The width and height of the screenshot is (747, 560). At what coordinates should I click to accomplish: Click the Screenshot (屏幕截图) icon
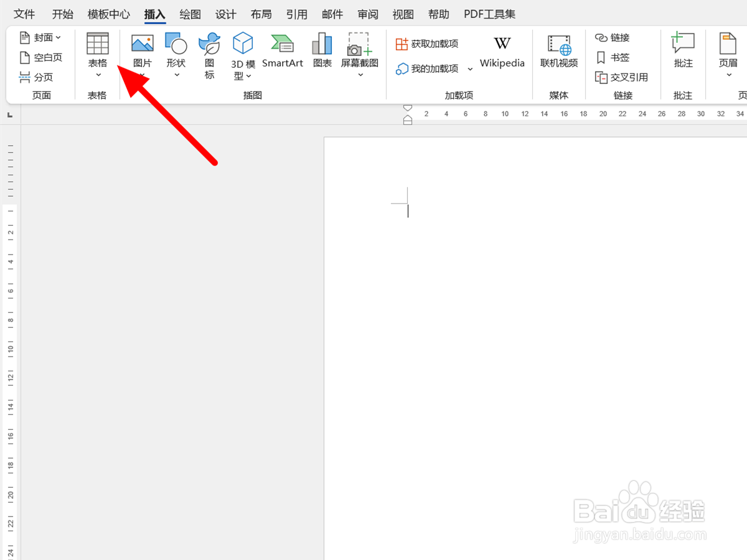(360, 44)
